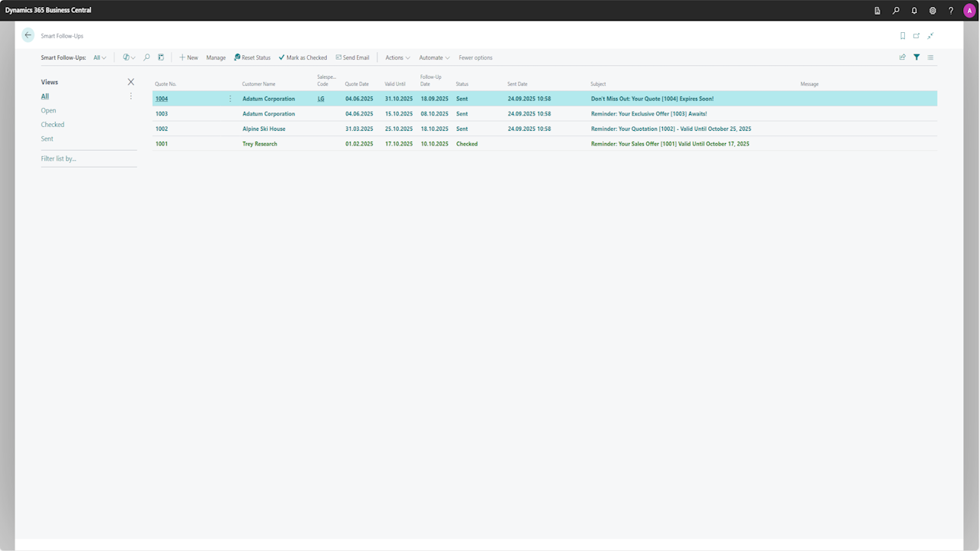
Task: Create a new follow-up with New
Action: point(188,57)
